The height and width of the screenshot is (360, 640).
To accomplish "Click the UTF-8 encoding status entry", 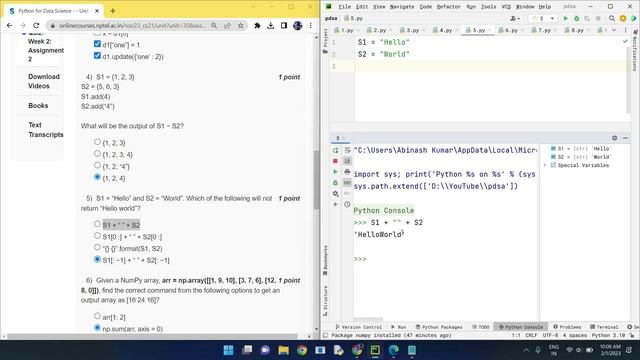I will click(550, 335).
